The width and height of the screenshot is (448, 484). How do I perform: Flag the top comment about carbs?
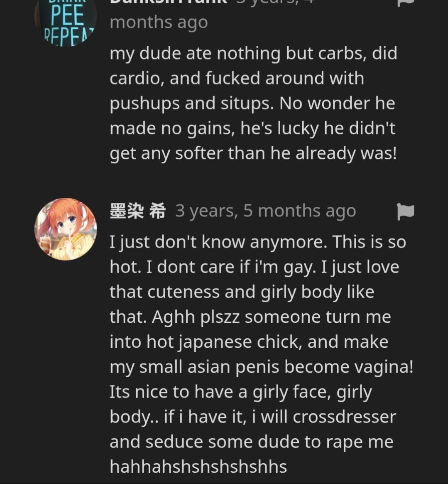[x=405, y=2]
